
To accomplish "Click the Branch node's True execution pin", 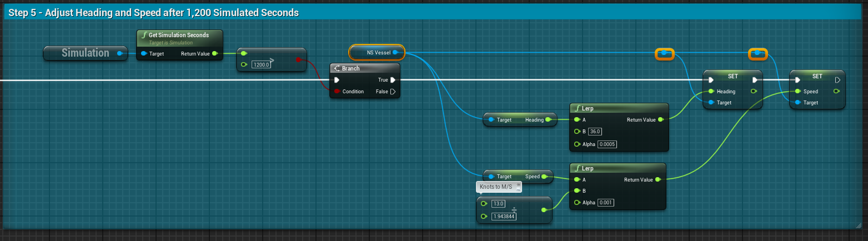I will point(393,80).
